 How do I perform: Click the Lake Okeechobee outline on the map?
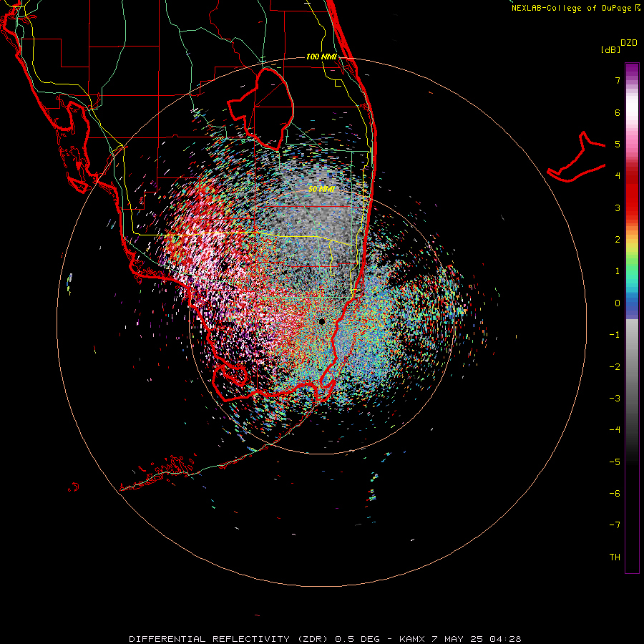click(260, 109)
